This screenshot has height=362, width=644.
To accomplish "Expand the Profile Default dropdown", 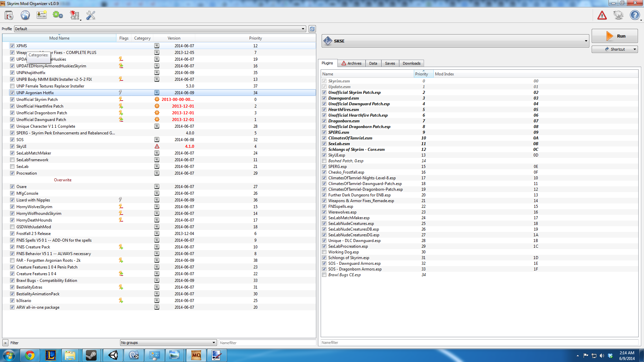I will [x=160, y=29].
